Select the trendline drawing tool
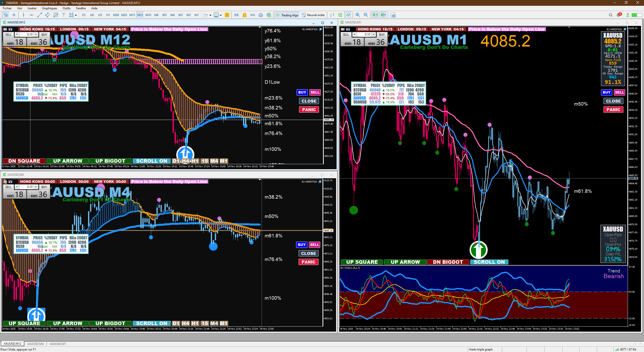 click(x=39, y=15)
